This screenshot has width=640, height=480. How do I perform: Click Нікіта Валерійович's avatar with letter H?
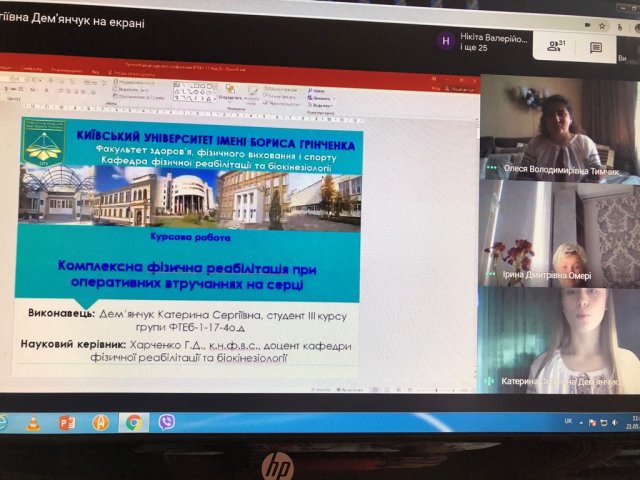[x=446, y=40]
